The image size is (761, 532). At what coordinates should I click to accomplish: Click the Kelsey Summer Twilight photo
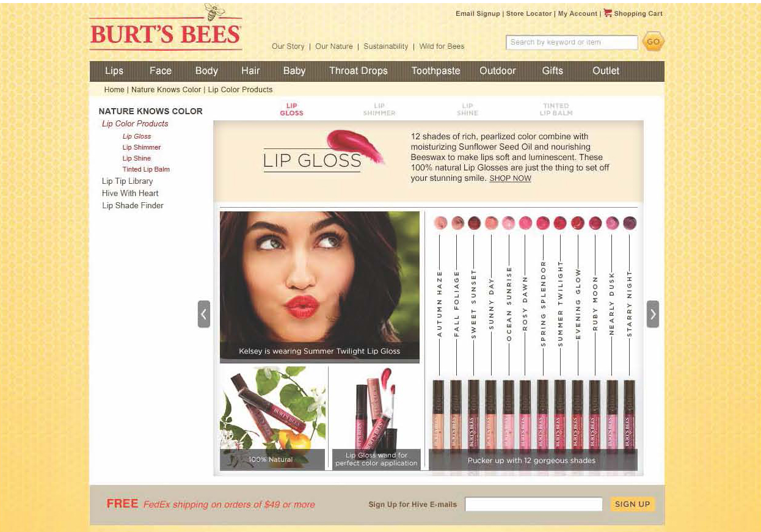click(319, 287)
